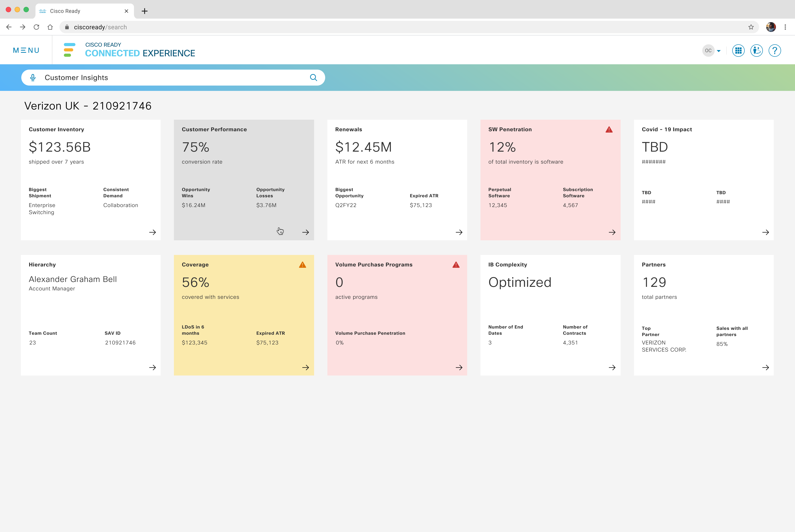Open the OC user avatar
The image size is (795, 532).
(x=708, y=51)
